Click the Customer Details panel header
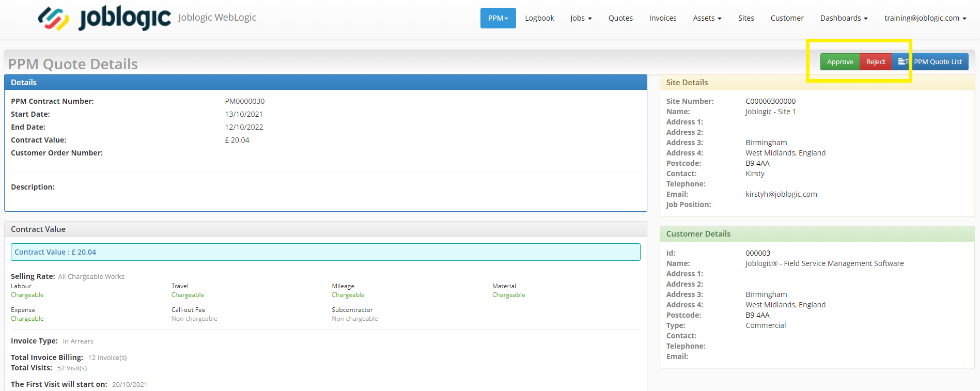This screenshot has height=391, width=980. [x=817, y=234]
